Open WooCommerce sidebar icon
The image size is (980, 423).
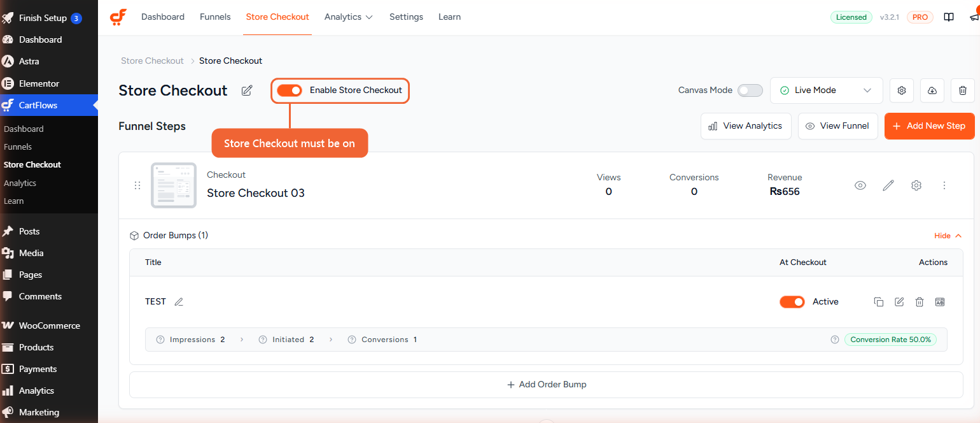(x=8, y=326)
